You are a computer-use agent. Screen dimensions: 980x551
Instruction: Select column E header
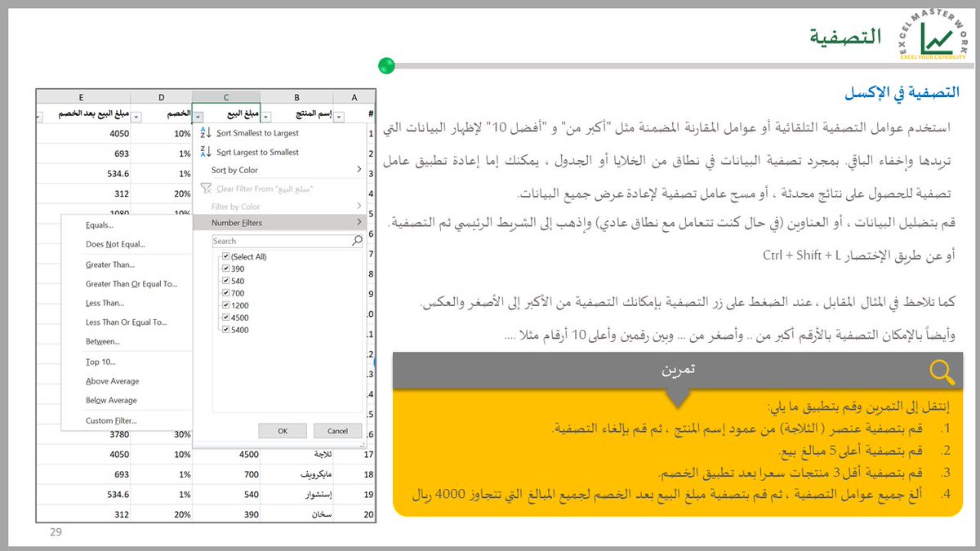point(82,97)
